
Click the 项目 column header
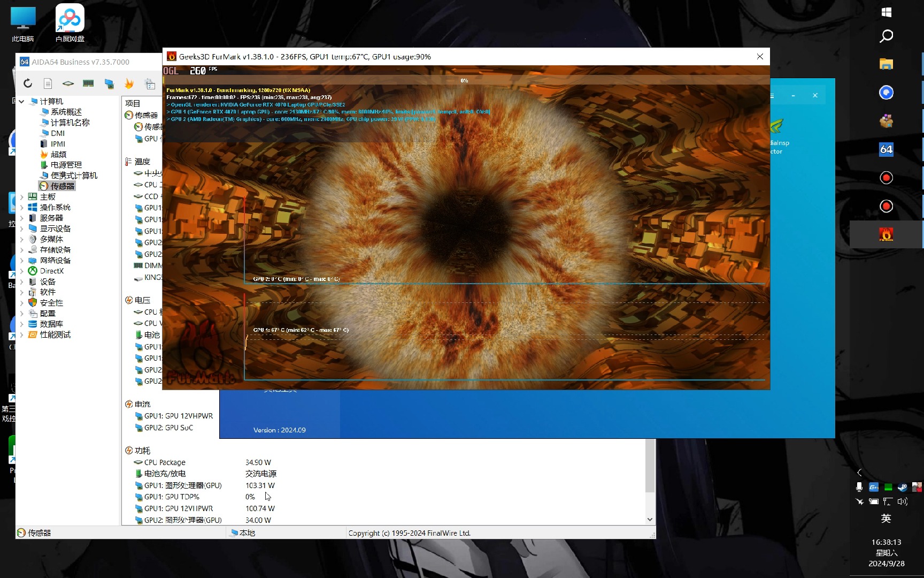133,103
